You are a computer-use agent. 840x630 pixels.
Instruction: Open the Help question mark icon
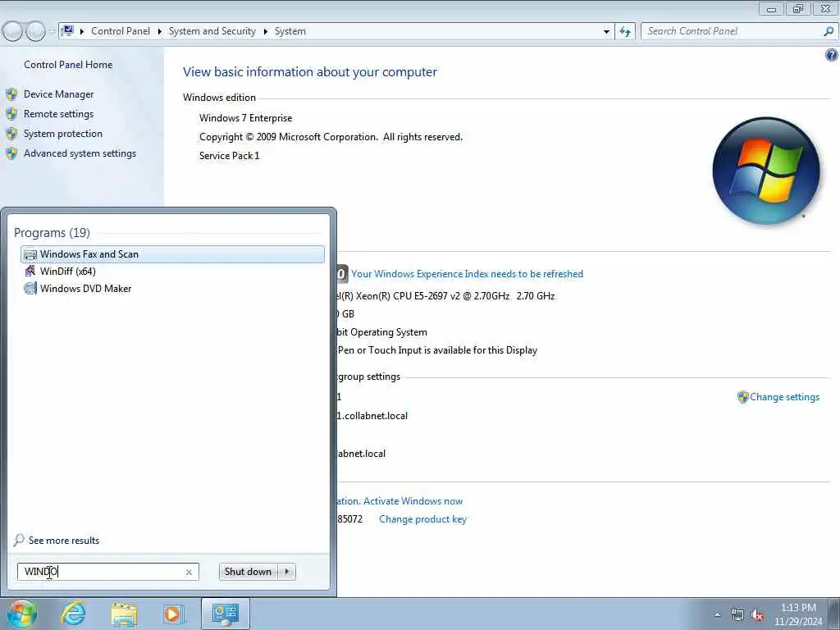tap(832, 55)
